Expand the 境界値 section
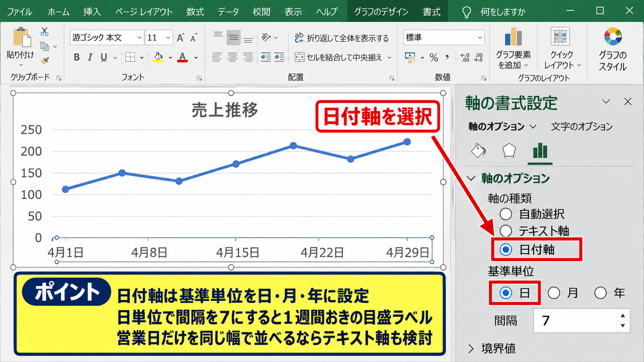The height and width of the screenshot is (362, 644). click(471, 349)
